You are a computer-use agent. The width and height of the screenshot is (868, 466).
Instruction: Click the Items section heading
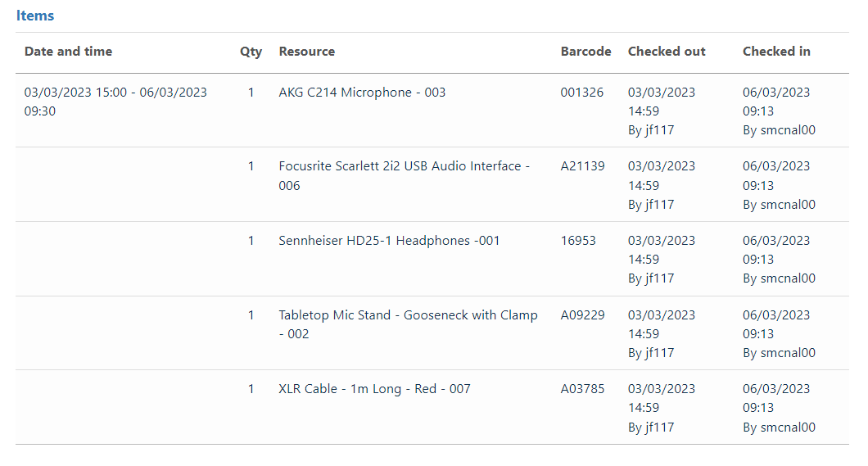tap(35, 16)
